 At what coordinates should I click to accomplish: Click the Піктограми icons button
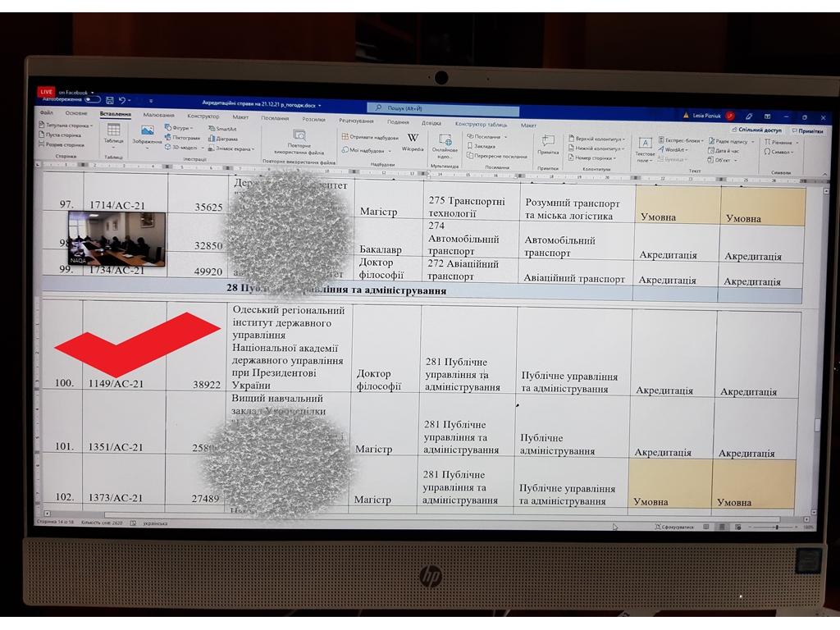182,138
